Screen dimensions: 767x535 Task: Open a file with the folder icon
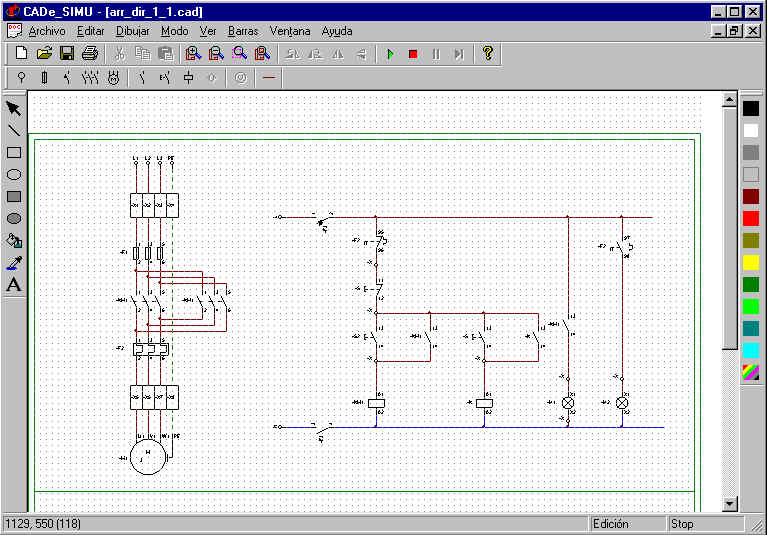click(45, 53)
